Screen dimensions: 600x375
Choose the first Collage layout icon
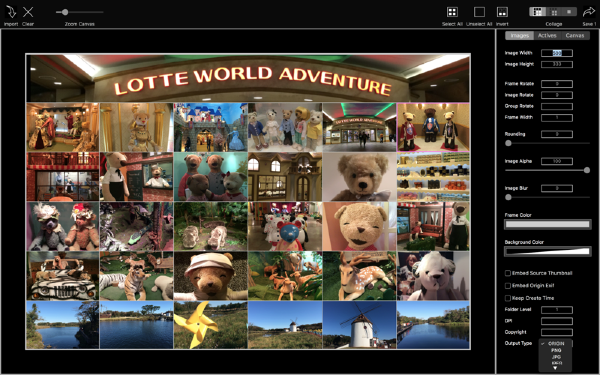tap(538, 12)
